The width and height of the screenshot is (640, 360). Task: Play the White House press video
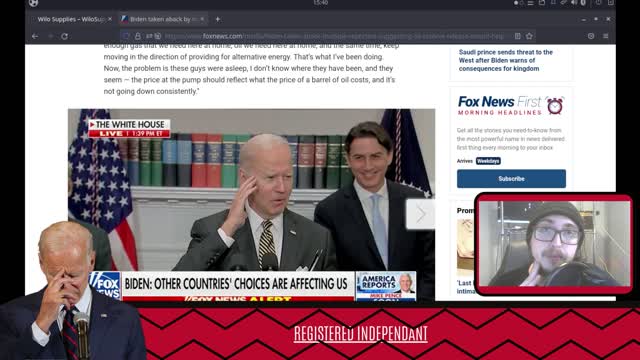(x=251, y=205)
